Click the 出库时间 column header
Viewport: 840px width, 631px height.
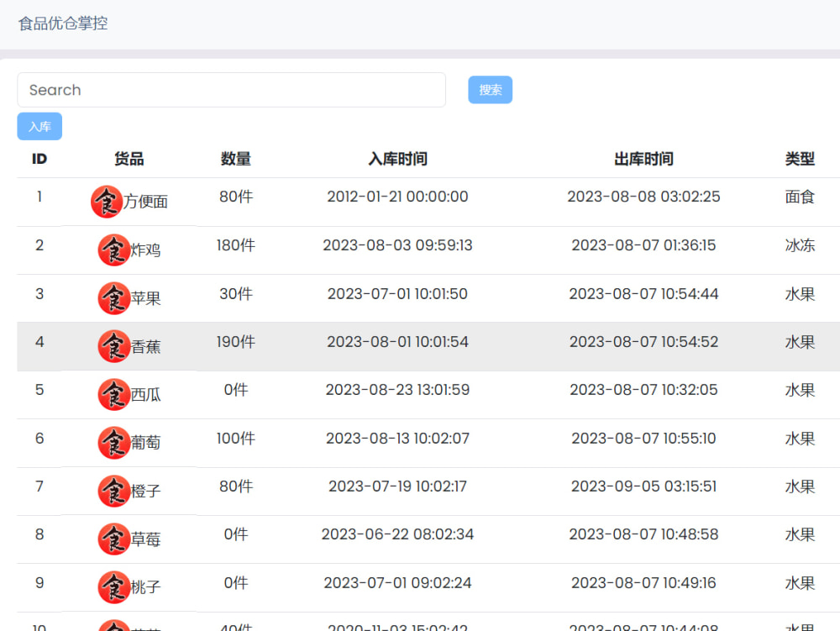click(x=643, y=159)
